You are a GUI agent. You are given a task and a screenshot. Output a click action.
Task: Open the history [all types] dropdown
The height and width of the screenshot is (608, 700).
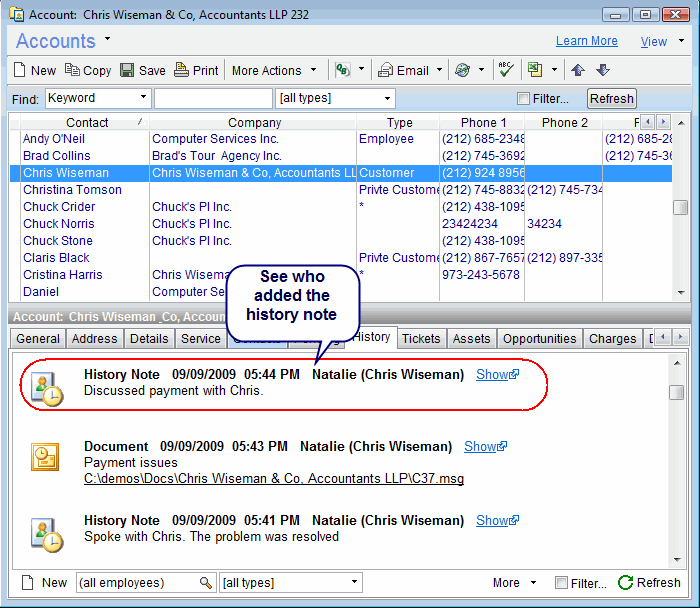(x=355, y=583)
